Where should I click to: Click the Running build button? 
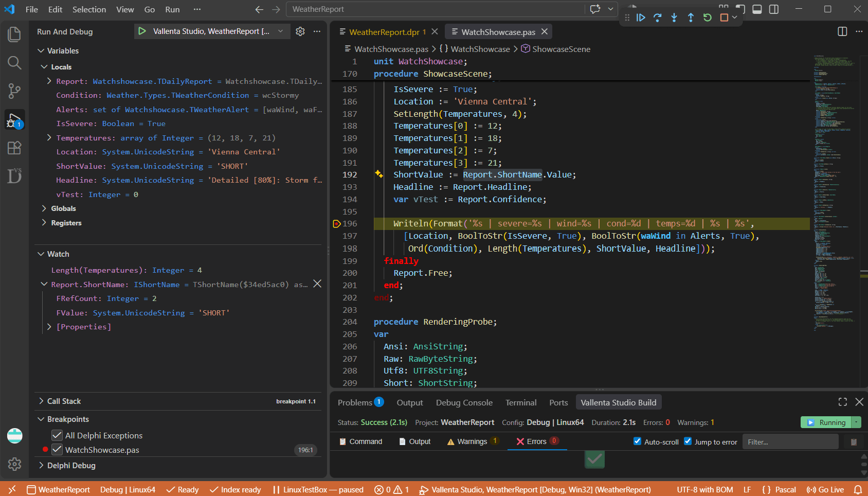click(x=826, y=422)
